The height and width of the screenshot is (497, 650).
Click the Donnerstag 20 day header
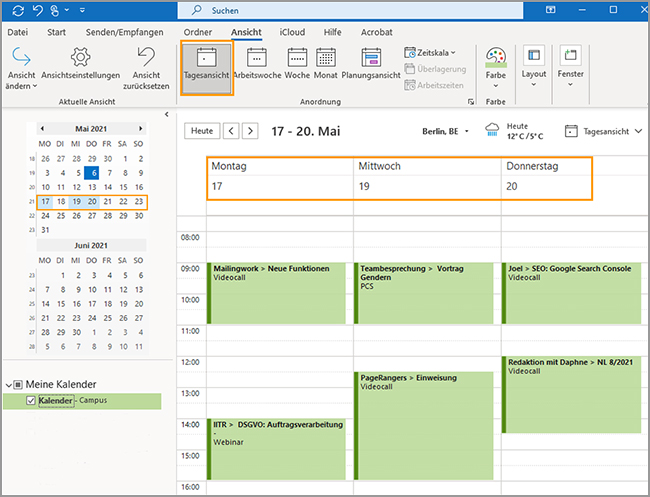(546, 179)
